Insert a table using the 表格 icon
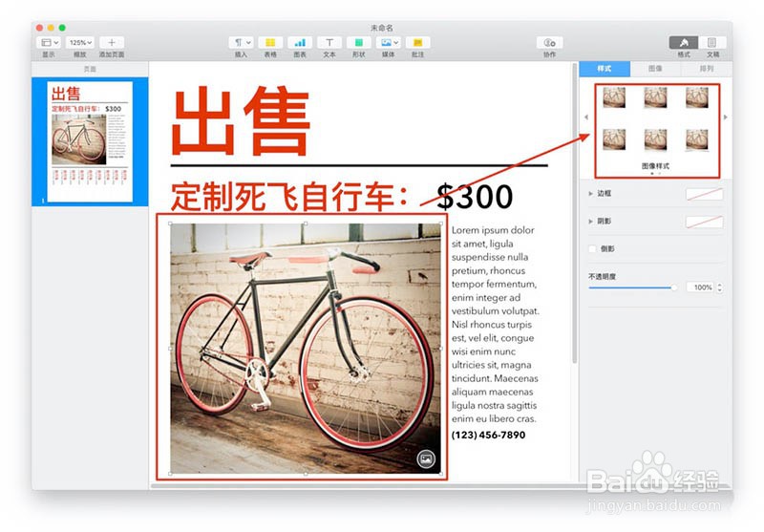Viewport: 764px width, 532px height. 270,42
